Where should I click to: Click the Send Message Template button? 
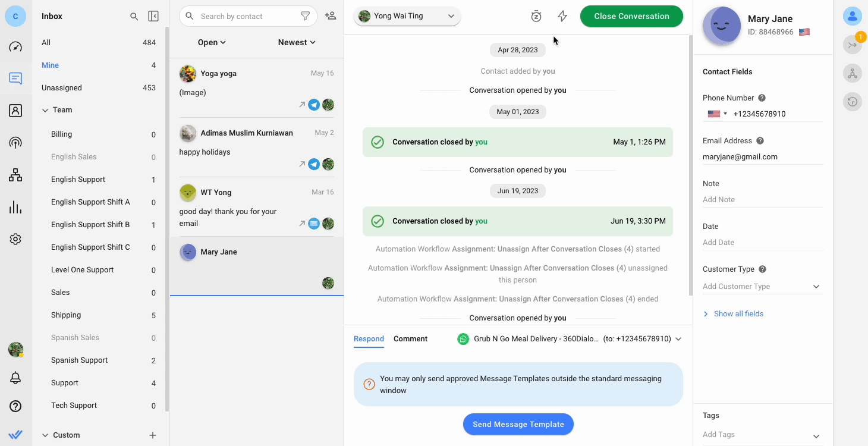pyautogui.click(x=518, y=424)
